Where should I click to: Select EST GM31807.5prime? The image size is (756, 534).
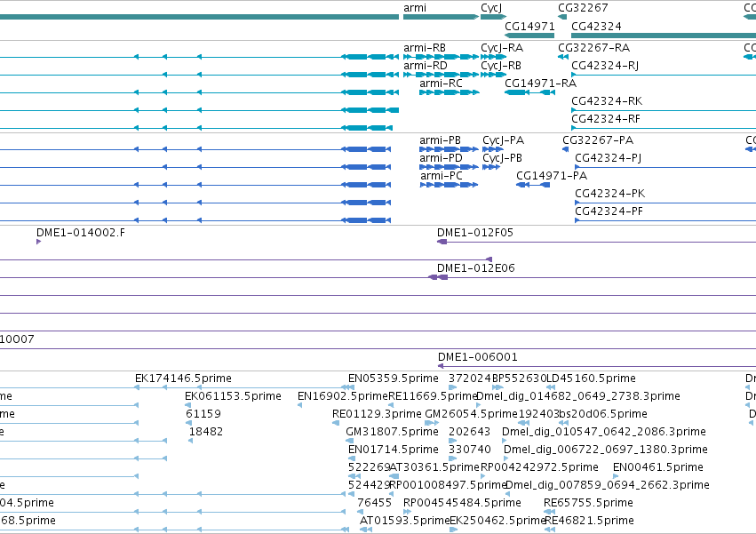[x=392, y=432]
